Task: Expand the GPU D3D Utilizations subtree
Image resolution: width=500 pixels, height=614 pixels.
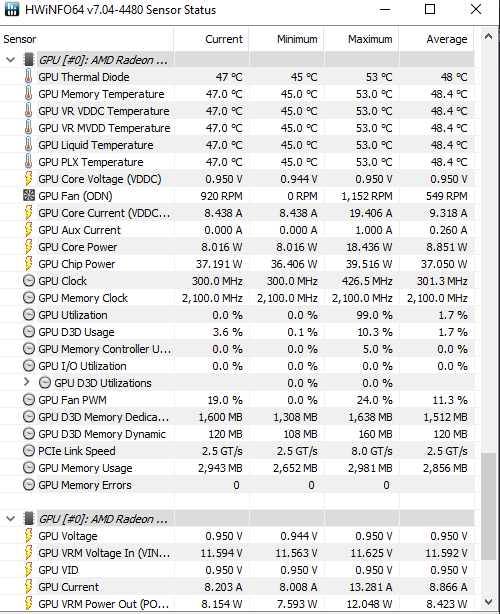Action: [26, 382]
